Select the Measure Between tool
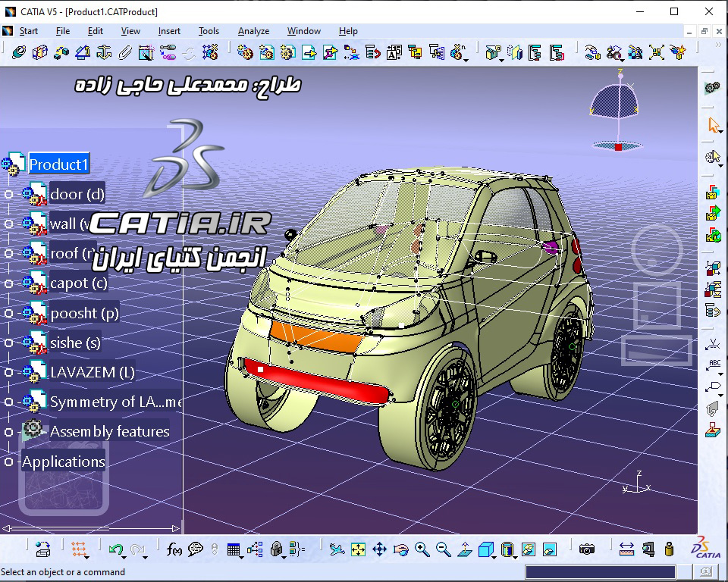This screenshot has height=582, width=728. click(627, 550)
